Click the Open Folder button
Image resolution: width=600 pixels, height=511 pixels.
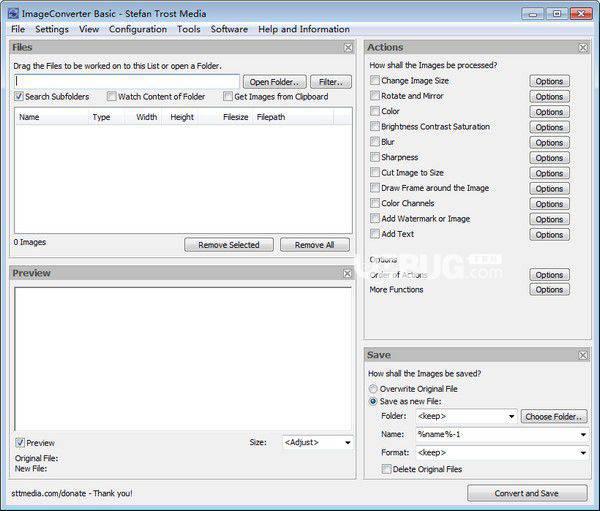coord(274,82)
